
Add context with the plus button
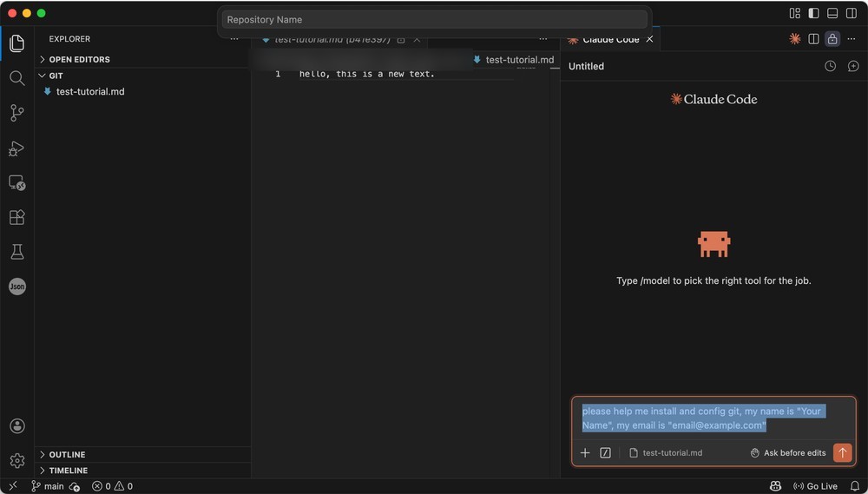point(585,453)
